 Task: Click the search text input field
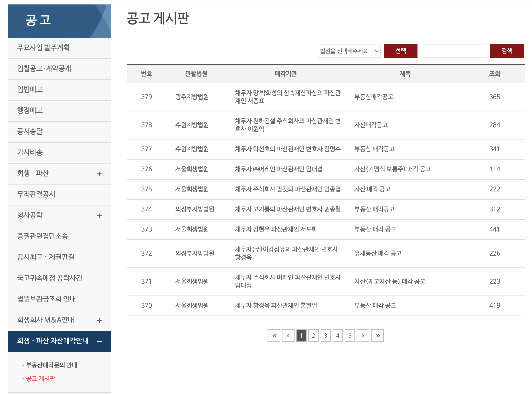(454, 51)
